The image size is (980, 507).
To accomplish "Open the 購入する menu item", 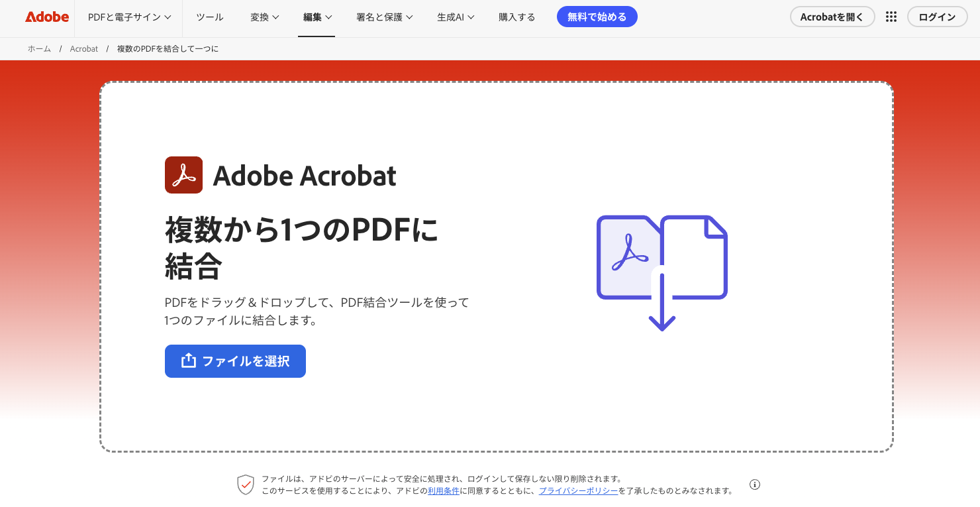I will click(x=517, y=17).
